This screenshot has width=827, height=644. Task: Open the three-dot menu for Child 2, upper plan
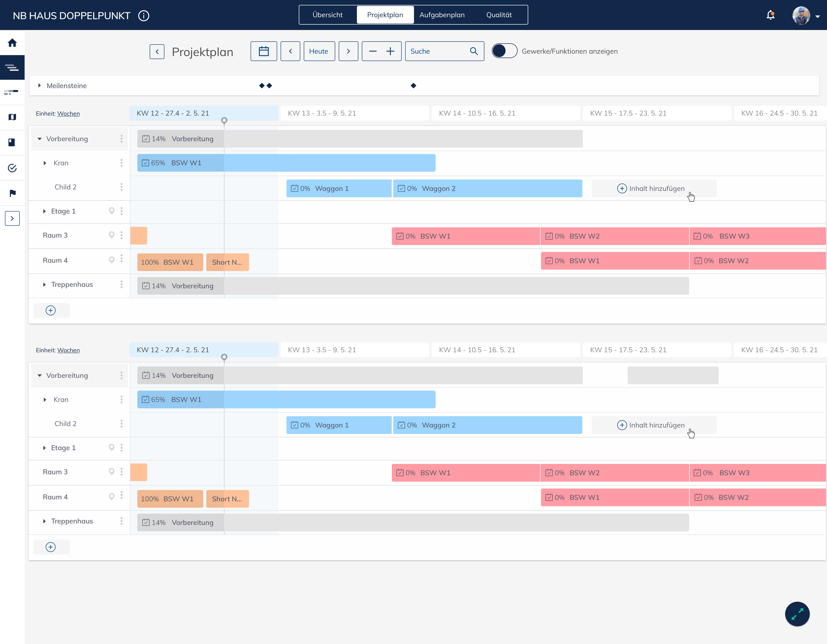122,187
